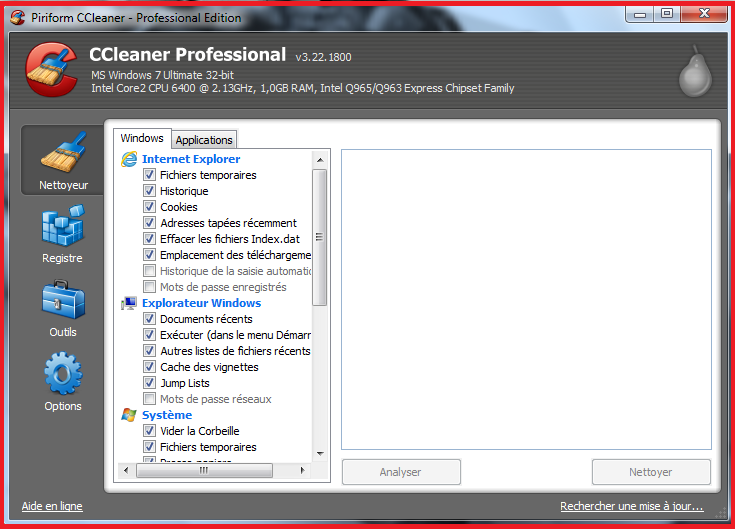The image size is (735, 529).
Task: Open the Nettoyeur cleaner section
Action: [63, 160]
